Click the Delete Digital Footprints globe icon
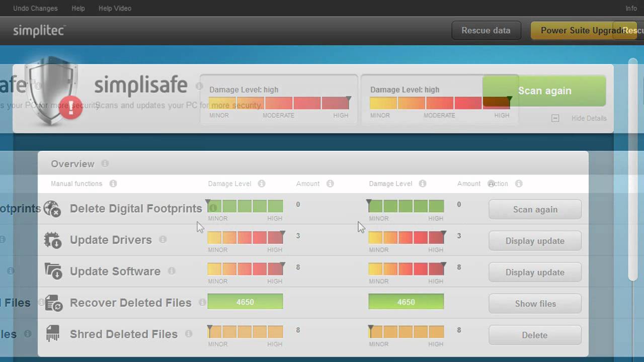 (x=52, y=209)
